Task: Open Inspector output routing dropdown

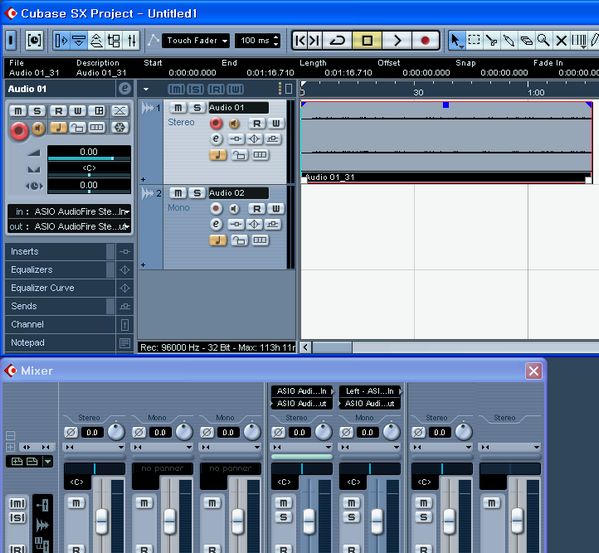Action: [70, 226]
